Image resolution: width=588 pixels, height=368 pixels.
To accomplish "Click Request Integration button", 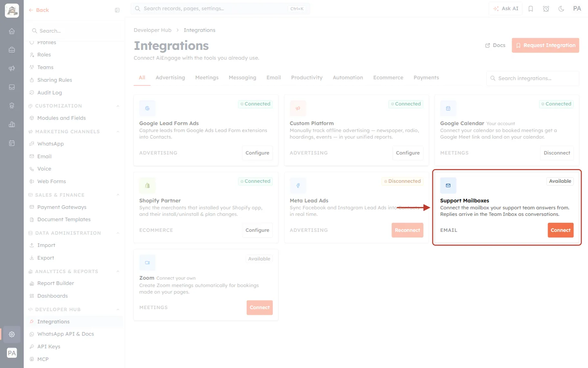I will pos(546,45).
